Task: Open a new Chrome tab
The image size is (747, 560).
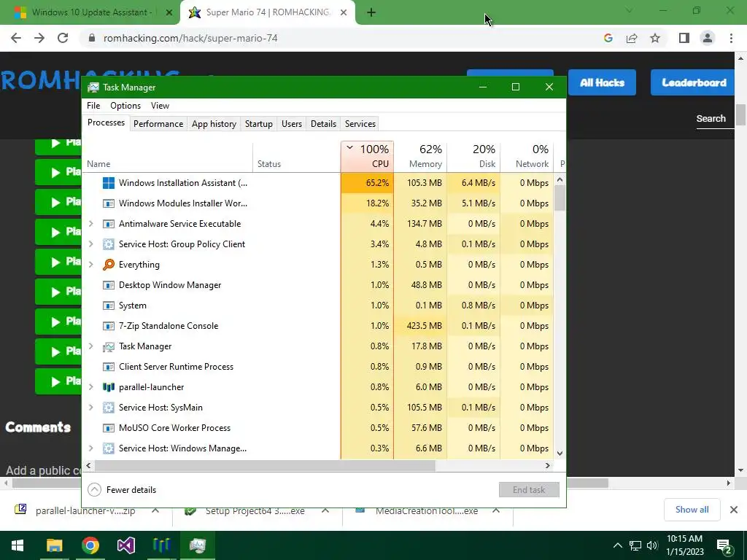Action: click(x=371, y=12)
